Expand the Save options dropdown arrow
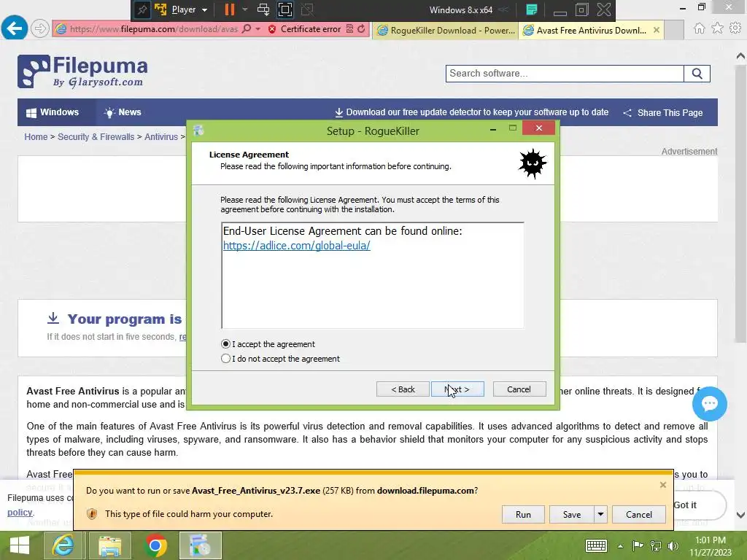747x560 pixels. (600, 514)
